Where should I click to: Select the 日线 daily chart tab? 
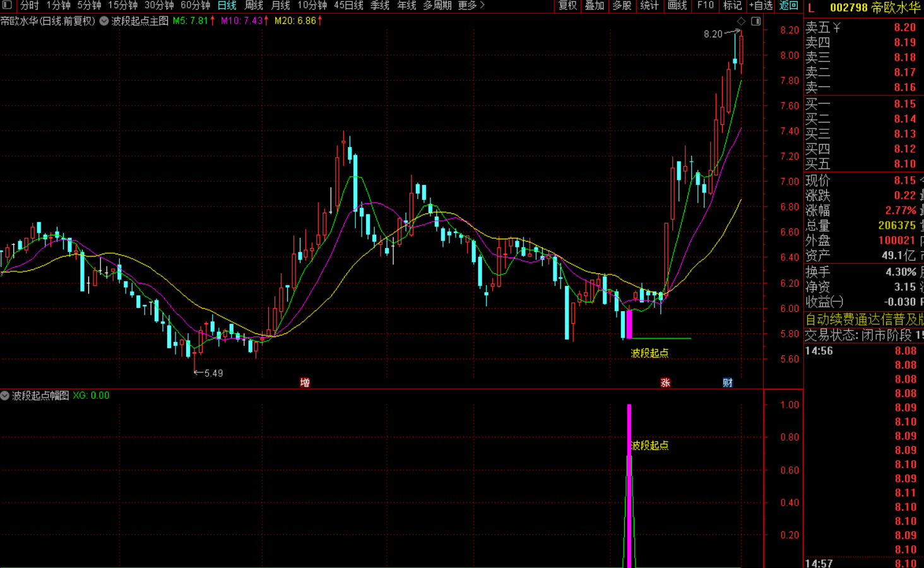227,6
